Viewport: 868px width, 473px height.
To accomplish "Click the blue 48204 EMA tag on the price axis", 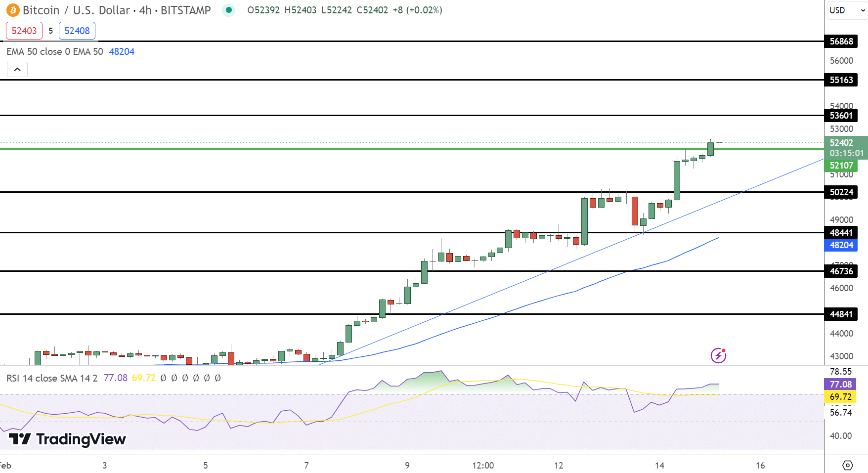I will click(841, 246).
